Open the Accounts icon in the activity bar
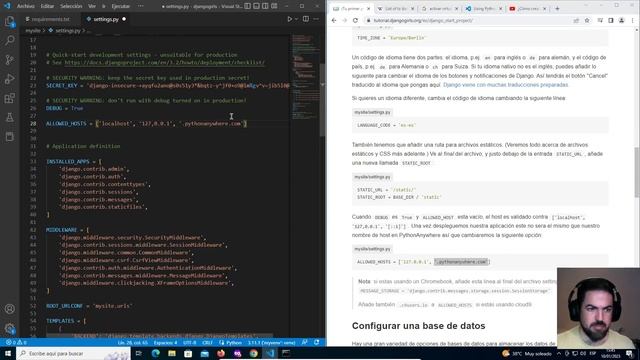The height and width of the screenshot is (360, 640). 9,309
